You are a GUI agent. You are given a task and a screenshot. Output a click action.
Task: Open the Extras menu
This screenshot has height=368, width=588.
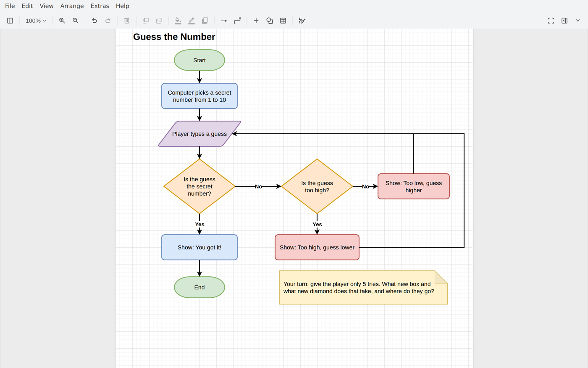click(x=100, y=6)
